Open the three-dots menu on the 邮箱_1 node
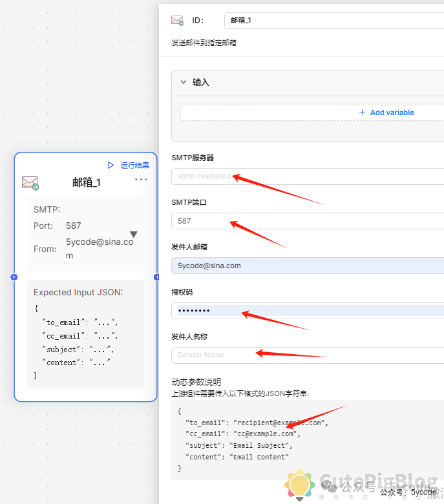The image size is (444, 504). pyautogui.click(x=141, y=180)
